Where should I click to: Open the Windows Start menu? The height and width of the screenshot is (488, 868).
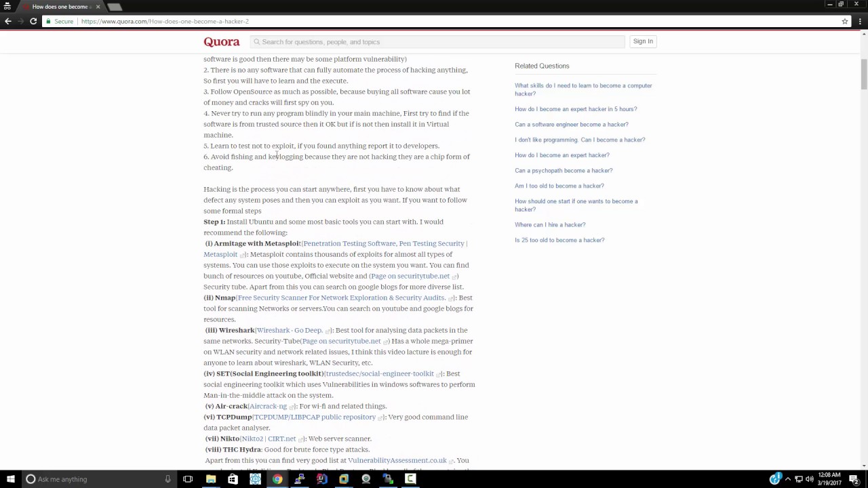tap(10, 479)
